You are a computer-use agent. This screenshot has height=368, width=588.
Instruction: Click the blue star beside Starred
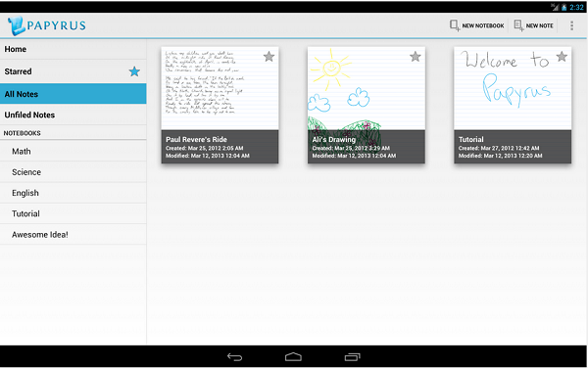pyautogui.click(x=134, y=71)
